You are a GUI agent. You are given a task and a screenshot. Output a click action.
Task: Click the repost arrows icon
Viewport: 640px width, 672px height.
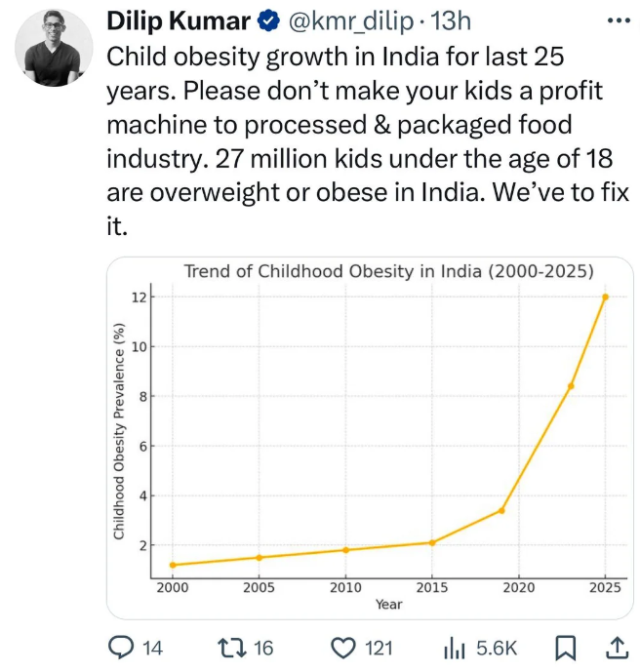click(229, 648)
